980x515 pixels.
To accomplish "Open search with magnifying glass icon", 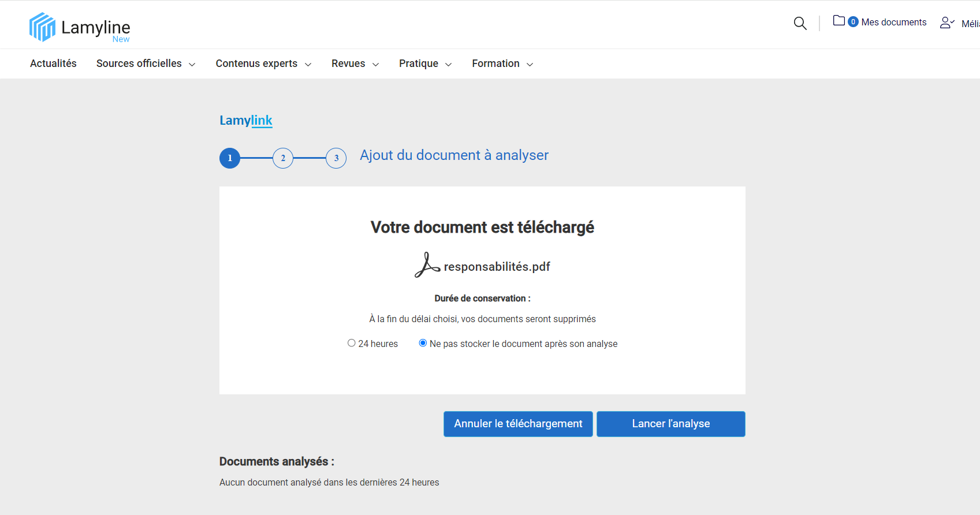I will pos(800,23).
